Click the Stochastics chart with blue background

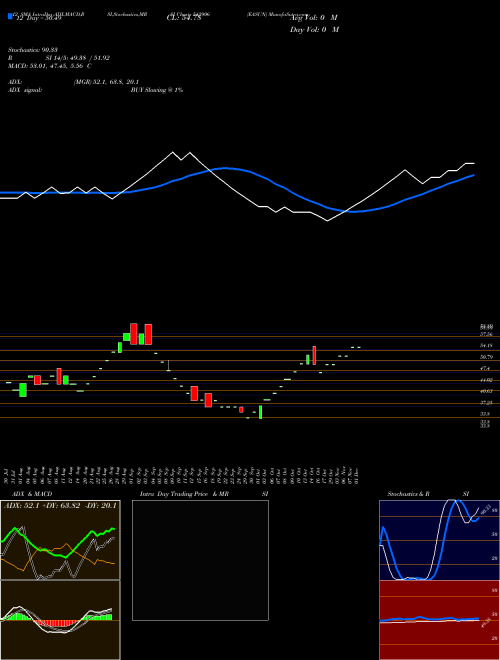(439, 540)
